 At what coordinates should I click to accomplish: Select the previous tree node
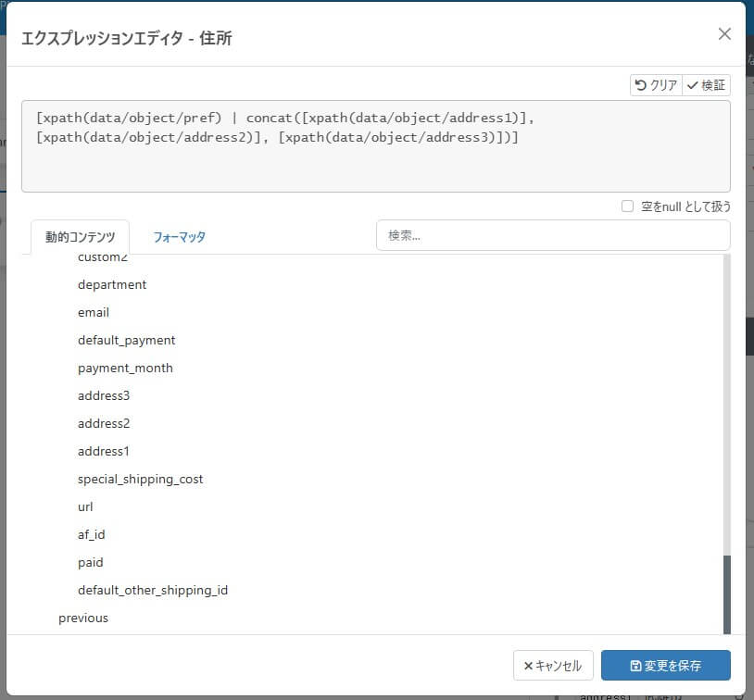pyautogui.click(x=83, y=619)
